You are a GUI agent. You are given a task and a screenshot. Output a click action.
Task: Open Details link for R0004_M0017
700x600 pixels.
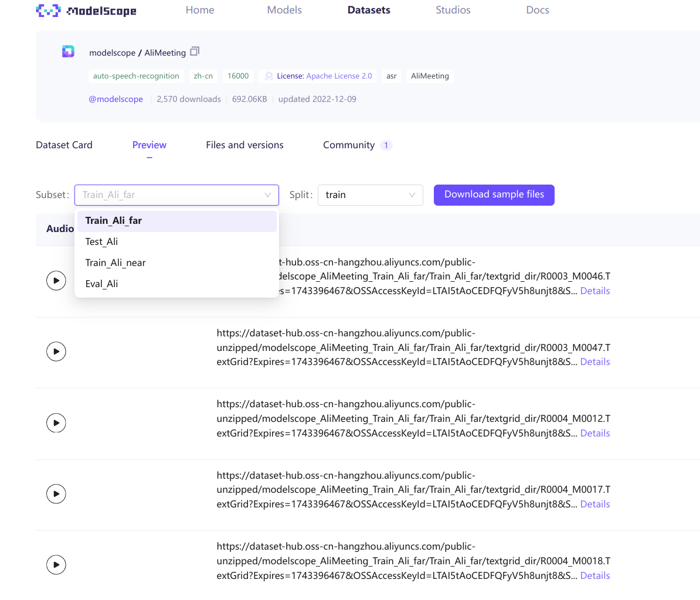pyautogui.click(x=594, y=504)
